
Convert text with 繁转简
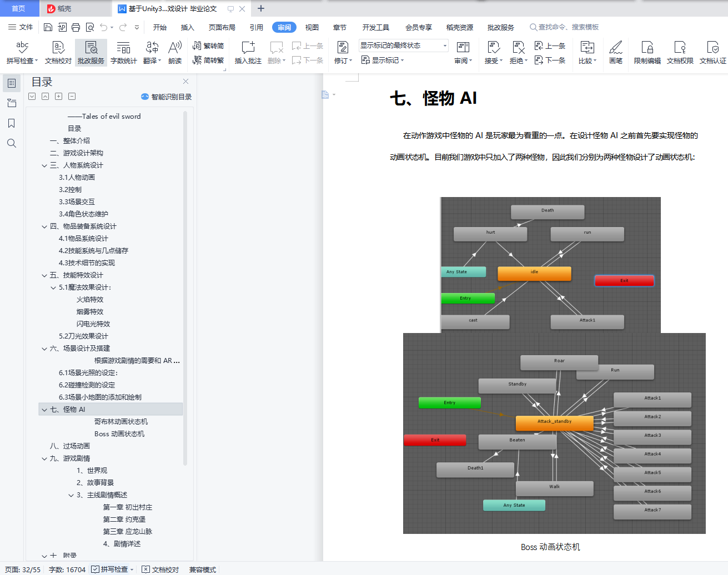pyautogui.click(x=208, y=46)
